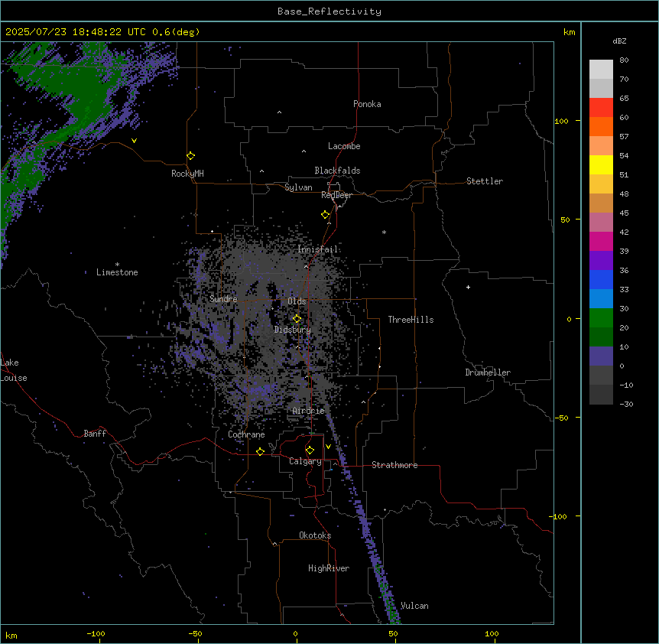Click the Okotoks town label
659x644 pixels.
[315, 535]
